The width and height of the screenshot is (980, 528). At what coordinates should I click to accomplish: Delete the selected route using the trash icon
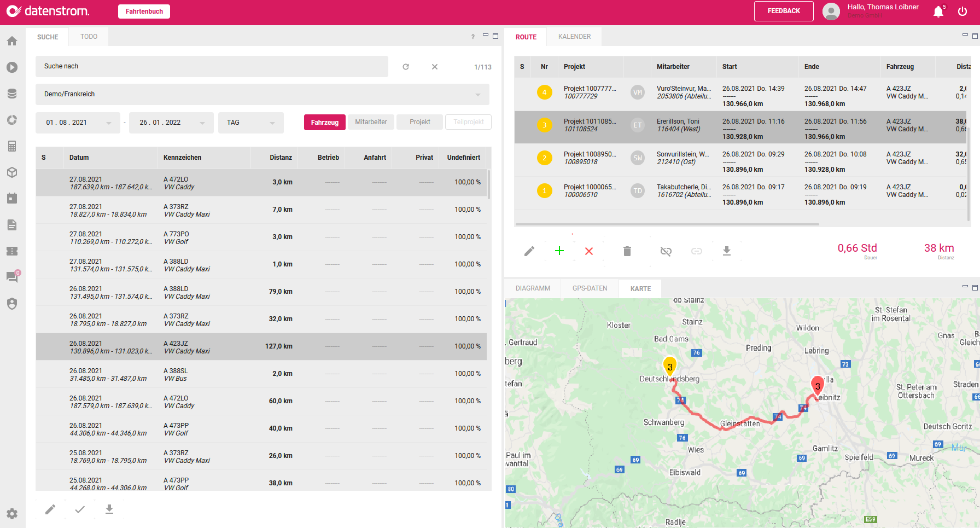627,251
